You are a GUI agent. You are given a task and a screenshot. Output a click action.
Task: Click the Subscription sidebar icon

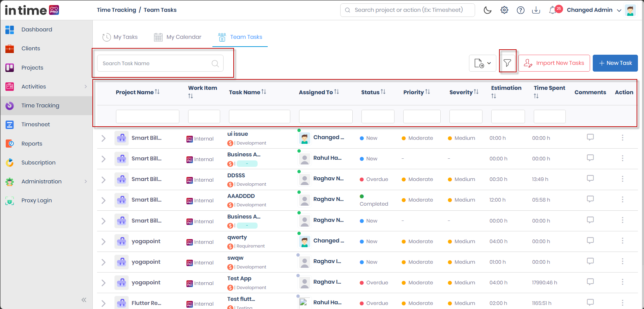[10, 163]
